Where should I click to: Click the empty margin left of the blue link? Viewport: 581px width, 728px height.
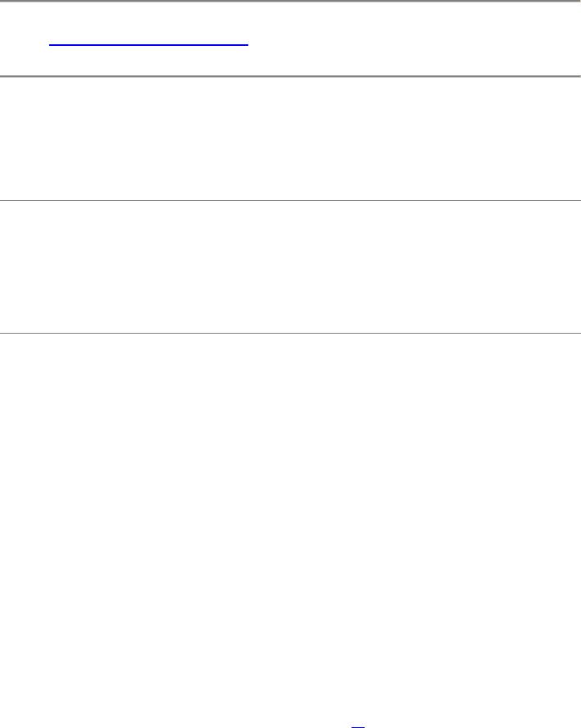click(x=25, y=42)
